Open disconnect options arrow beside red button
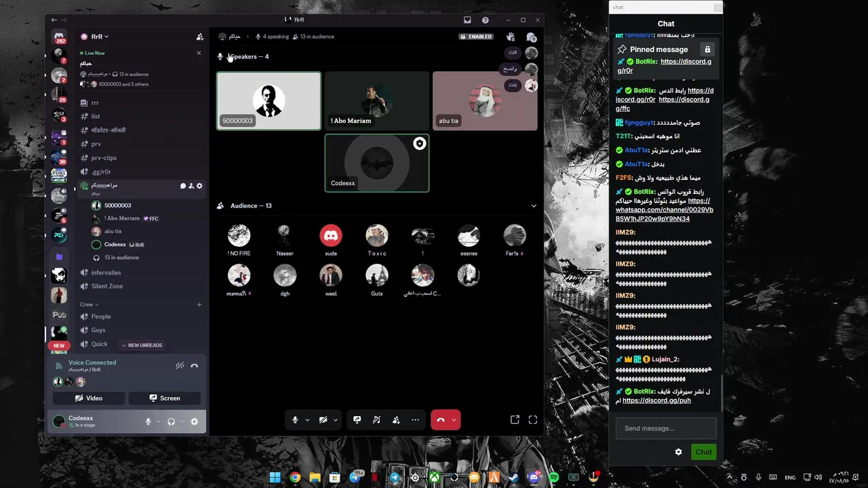The width and height of the screenshot is (868, 488). tap(454, 420)
